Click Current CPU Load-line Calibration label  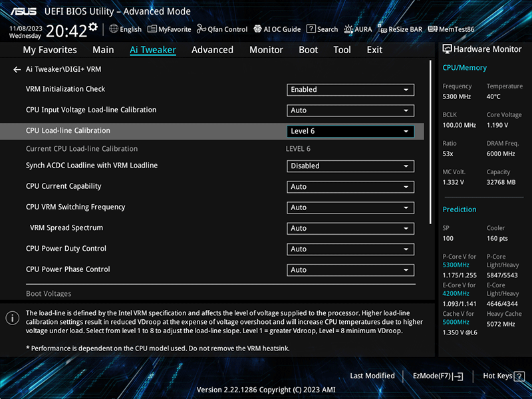[82, 148]
